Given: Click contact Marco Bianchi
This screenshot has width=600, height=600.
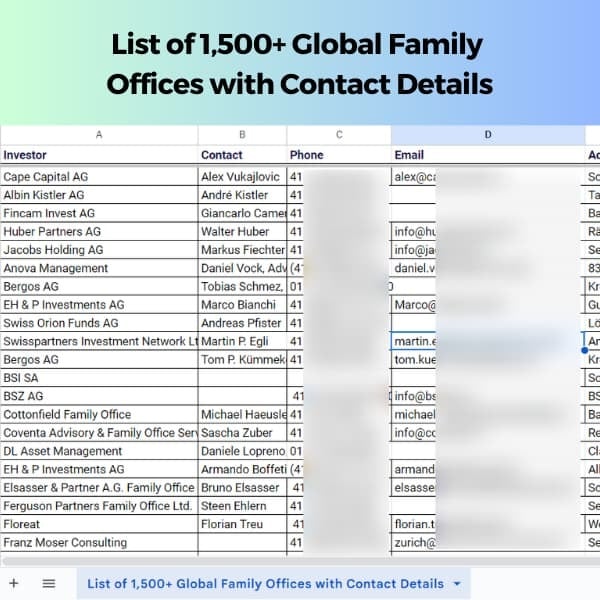Looking at the screenshot, I should [242, 305].
